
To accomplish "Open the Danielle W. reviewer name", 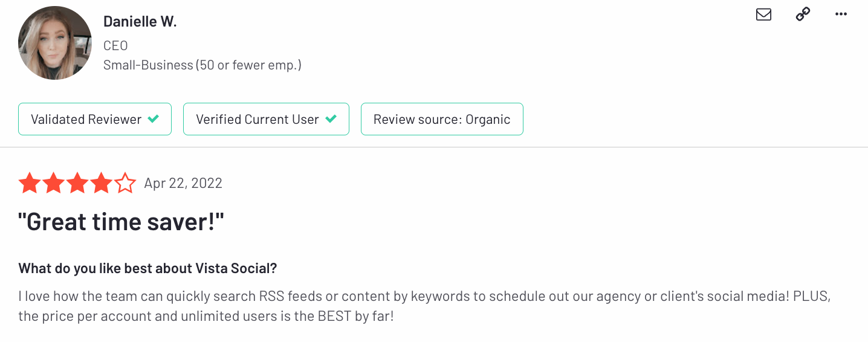I will coord(140,21).
